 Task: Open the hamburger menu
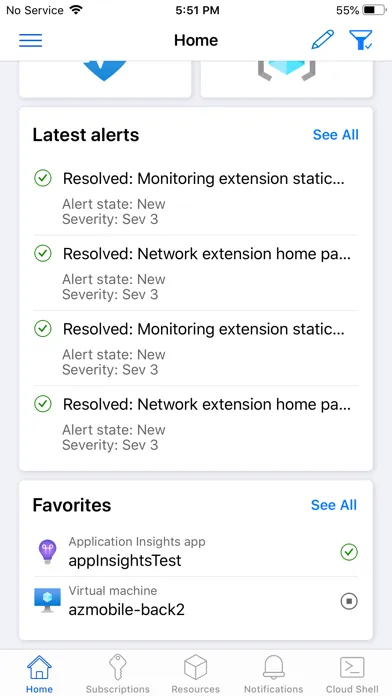click(31, 40)
